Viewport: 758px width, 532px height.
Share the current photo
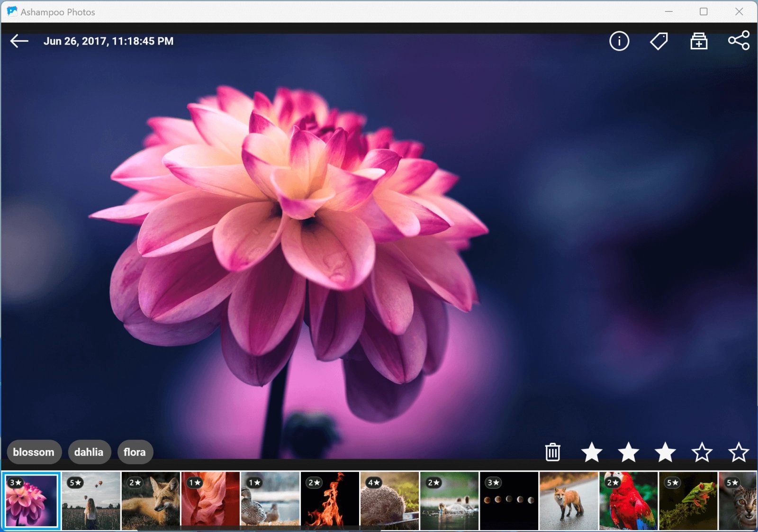coord(739,41)
